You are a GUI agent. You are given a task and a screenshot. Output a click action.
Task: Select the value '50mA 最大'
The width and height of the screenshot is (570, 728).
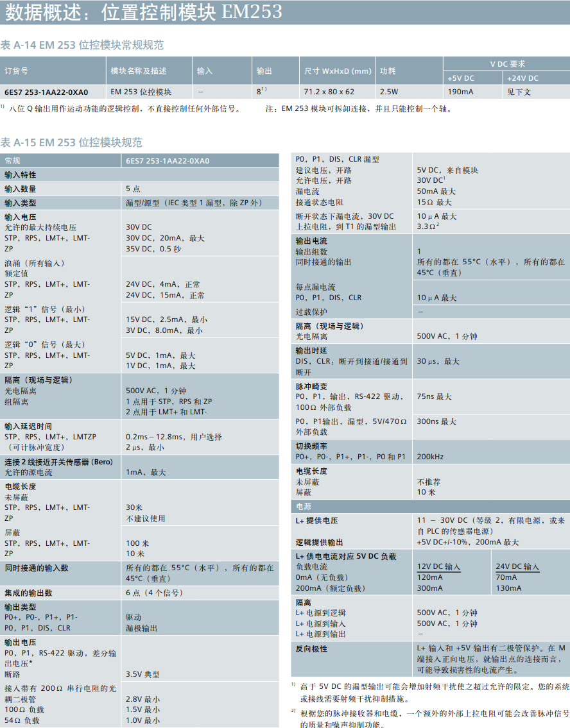(x=436, y=191)
